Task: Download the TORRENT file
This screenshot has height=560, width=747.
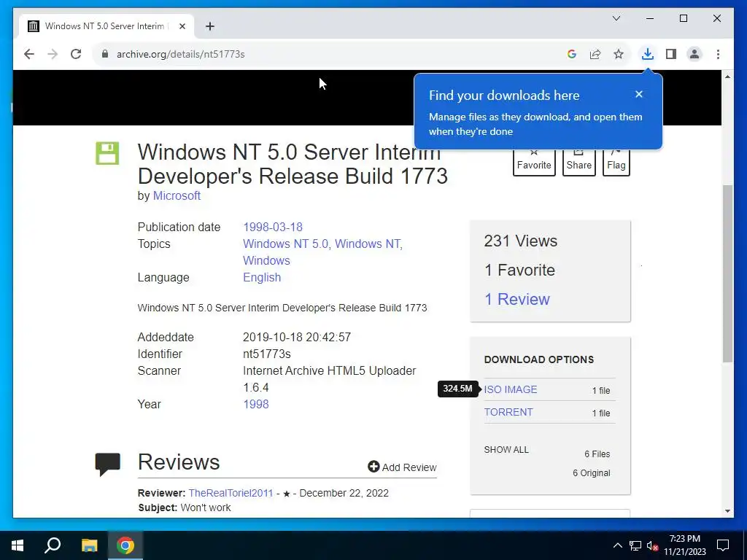Action: tap(508, 413)
